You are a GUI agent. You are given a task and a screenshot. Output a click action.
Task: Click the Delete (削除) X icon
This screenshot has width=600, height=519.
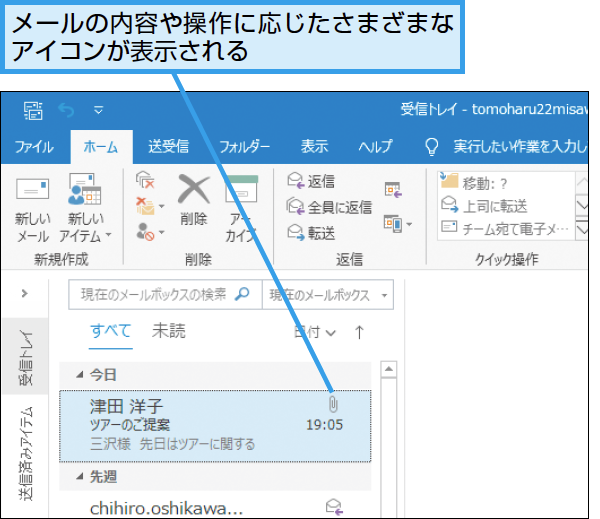coord(194,198)
